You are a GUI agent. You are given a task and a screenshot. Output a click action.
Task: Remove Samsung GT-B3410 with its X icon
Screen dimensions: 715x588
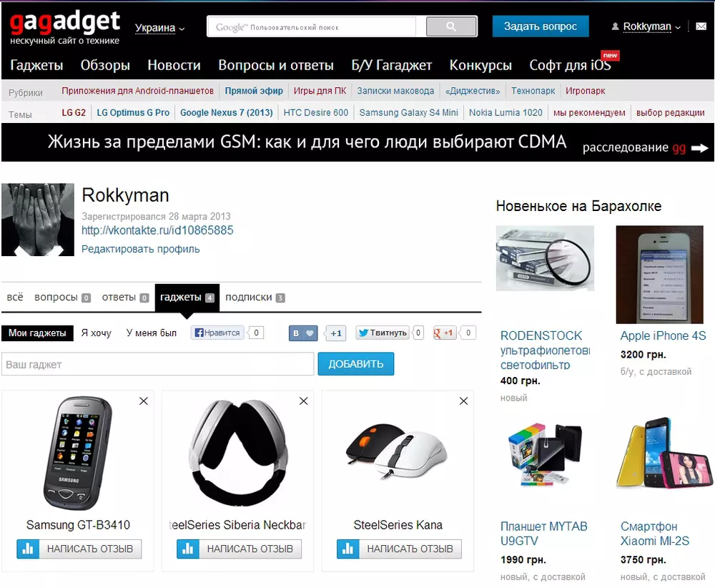coord(143,401)
